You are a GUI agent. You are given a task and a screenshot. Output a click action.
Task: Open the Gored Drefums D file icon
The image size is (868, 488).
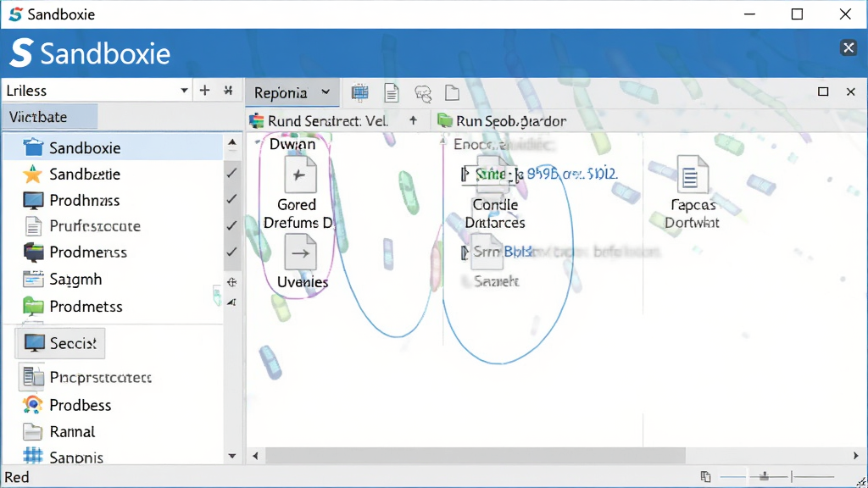pyautogui.click(x=300, y=175)
